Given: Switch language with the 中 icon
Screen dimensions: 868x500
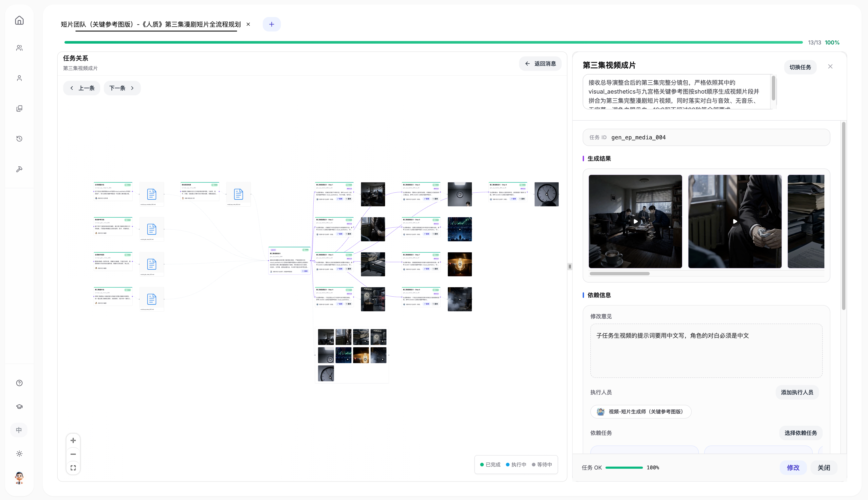Looking at the screenshot, I should (x=19, y=430).
